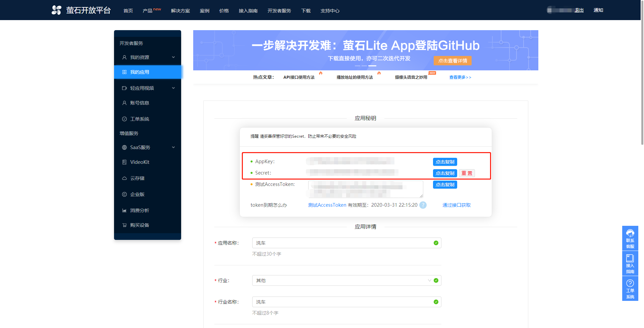
Task: Open 案例 in top navigation
Action: click(205, 11)
